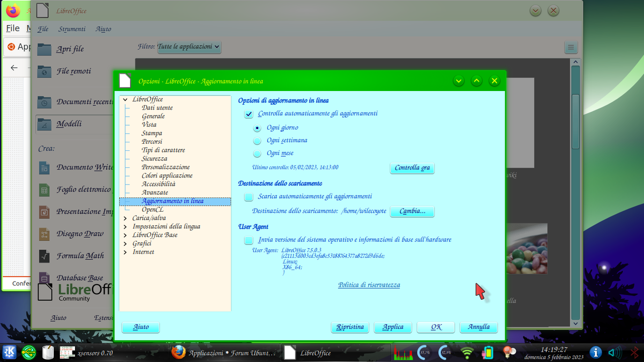Click Formula Math icon in Start Center
644x362 pixels.
(x=44, y=256)
